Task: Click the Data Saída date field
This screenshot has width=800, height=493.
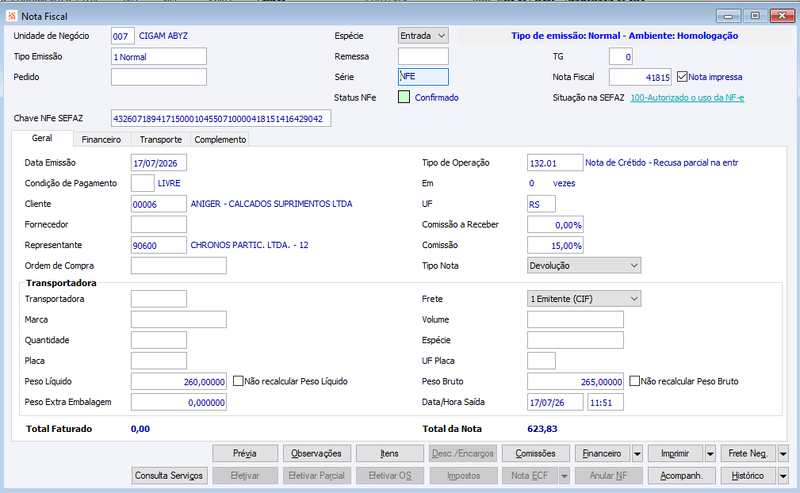Action: pyautogui.click(x=555, y=402)
